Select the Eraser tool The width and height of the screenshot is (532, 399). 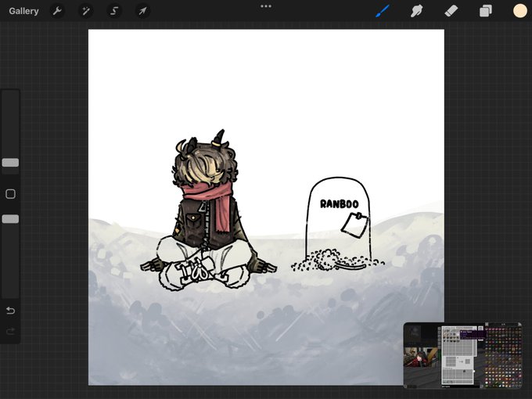click(451, 11)
